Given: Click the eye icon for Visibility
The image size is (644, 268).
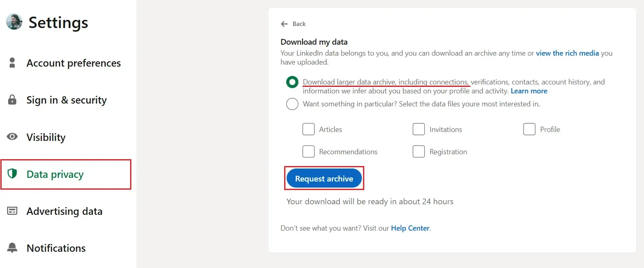Looking at the screenshot, I should [x=12, y=136].
